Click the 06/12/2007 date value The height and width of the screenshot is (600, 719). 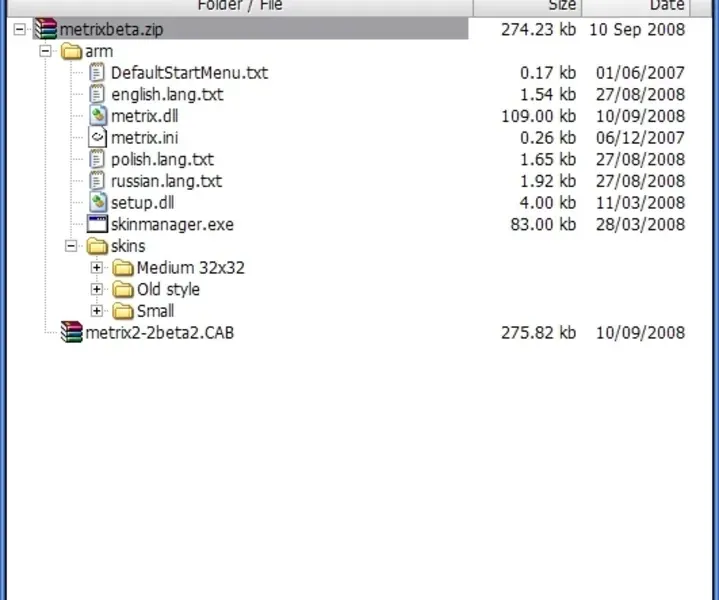[640, 138]
